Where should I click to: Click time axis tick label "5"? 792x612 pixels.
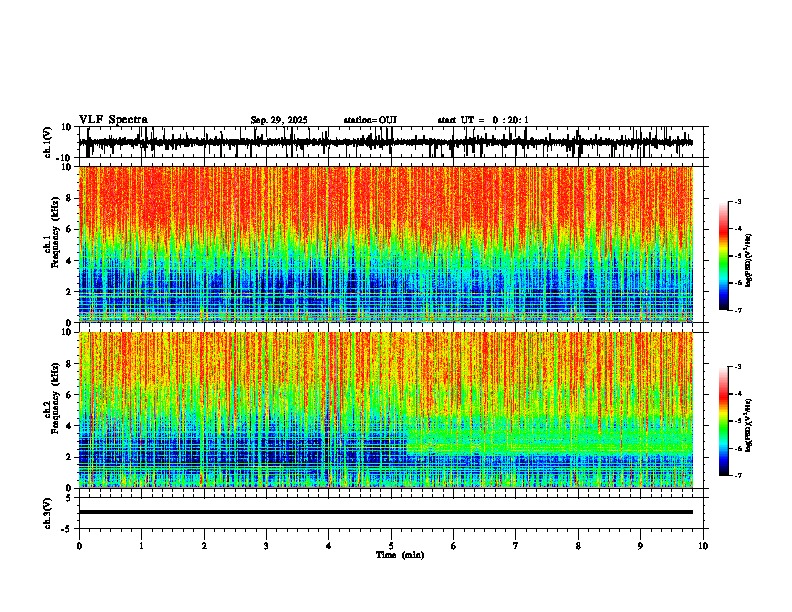pyautogui.click(x=391, y=546)
